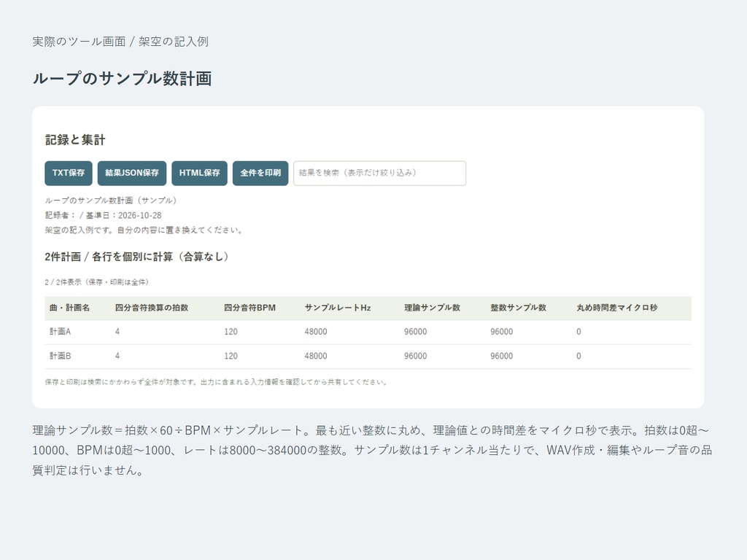Screen dimensions: 747x560
Task: Click the 実際のツール画面 / 架空の記入例 breadcrumb text
Action: tap(120, 42)
